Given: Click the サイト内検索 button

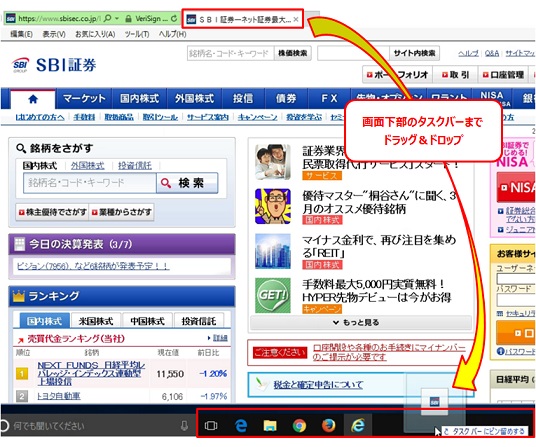Looking at the screenshot, I should (414, 53).
